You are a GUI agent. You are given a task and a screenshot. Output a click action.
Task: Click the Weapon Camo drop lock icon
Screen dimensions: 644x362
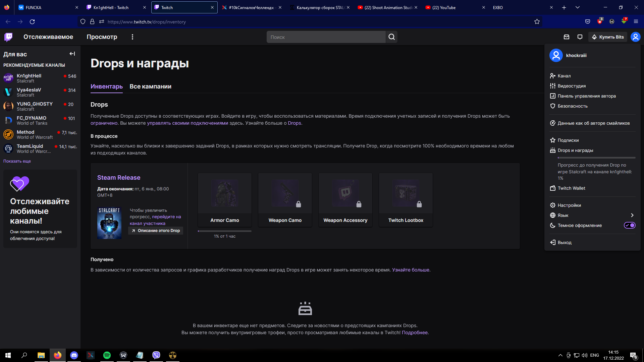coord(299,204)
